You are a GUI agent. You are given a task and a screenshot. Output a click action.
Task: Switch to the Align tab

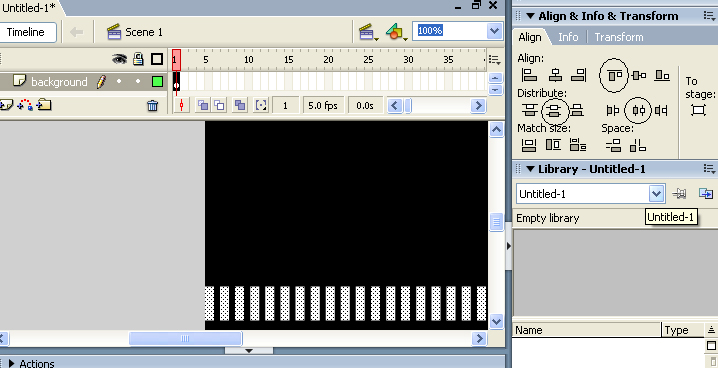[x=530, y=37]
